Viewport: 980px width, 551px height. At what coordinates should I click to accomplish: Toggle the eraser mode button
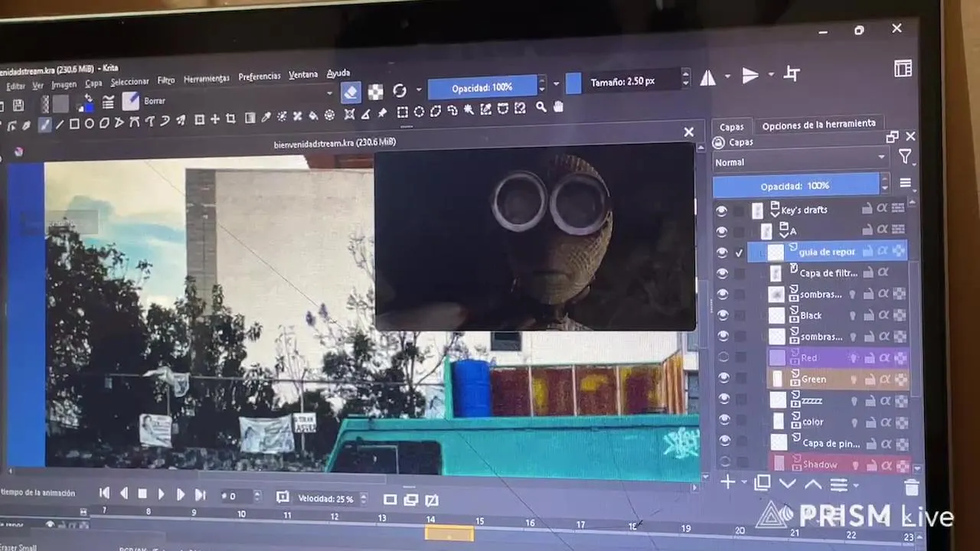click(350, 92)
